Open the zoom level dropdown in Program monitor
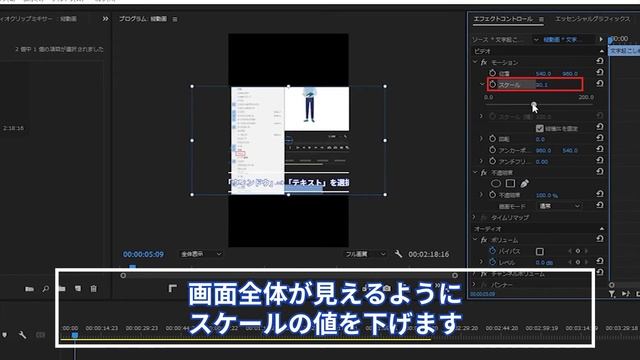640x360 pixels. pos(201,254)
